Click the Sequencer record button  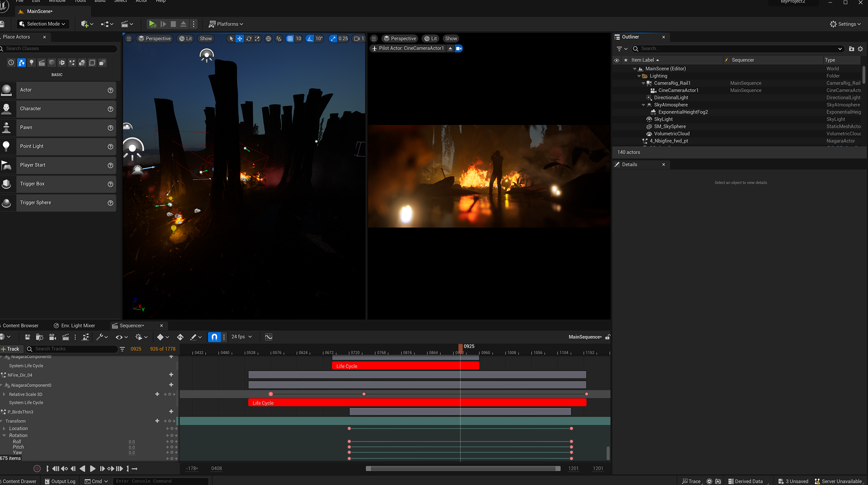(x=37, y=469)
